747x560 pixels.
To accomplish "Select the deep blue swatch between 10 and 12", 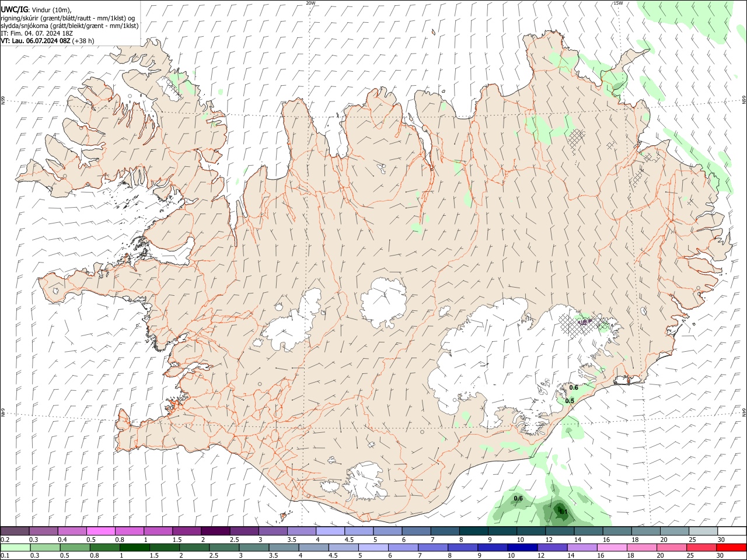I will pyautogui.click(x=522, y=548).
